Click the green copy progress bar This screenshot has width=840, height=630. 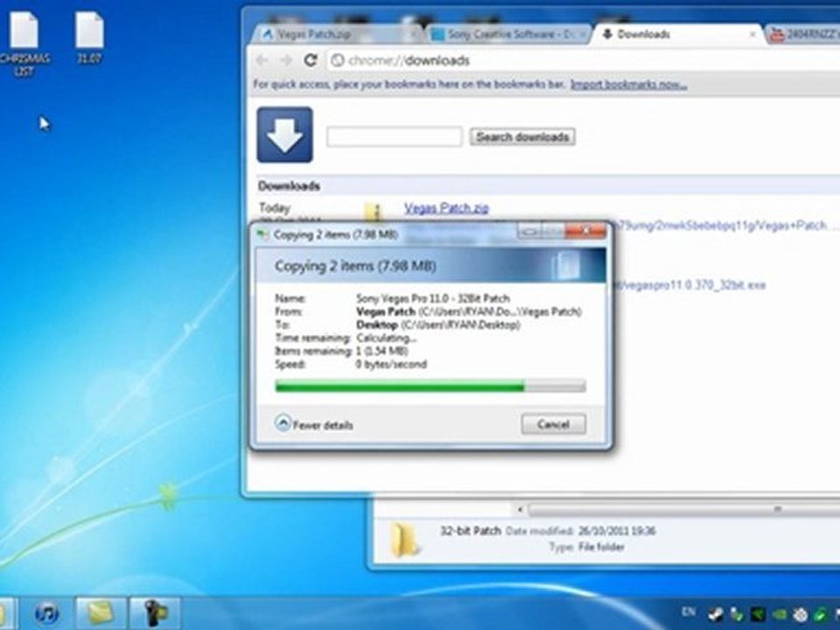point(430,386)
